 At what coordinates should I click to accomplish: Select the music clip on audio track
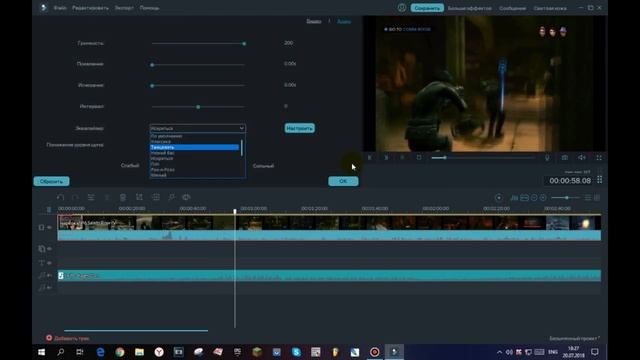coord(329,276)
